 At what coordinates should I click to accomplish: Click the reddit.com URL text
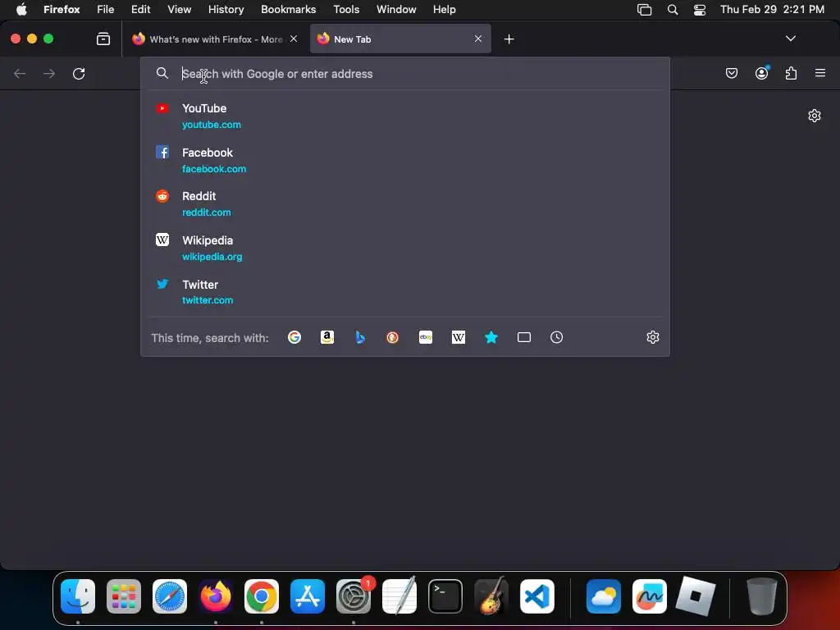pyautogui.click(x=206, y=212)
